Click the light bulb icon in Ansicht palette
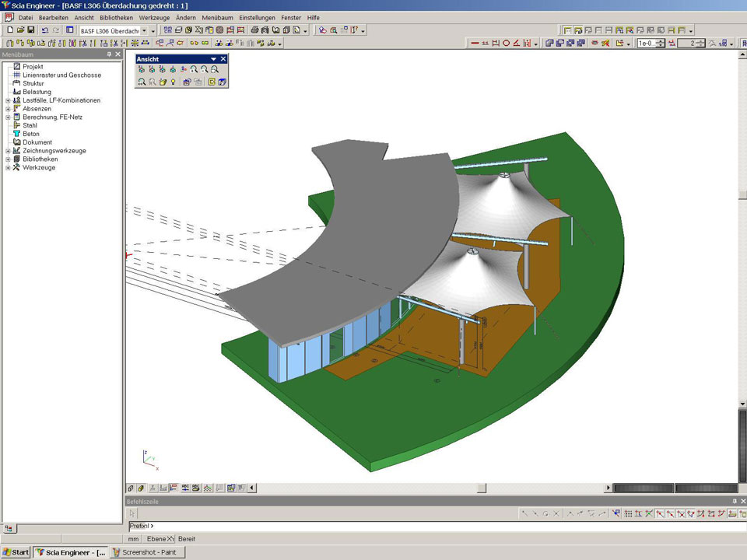 pos(173,82)
